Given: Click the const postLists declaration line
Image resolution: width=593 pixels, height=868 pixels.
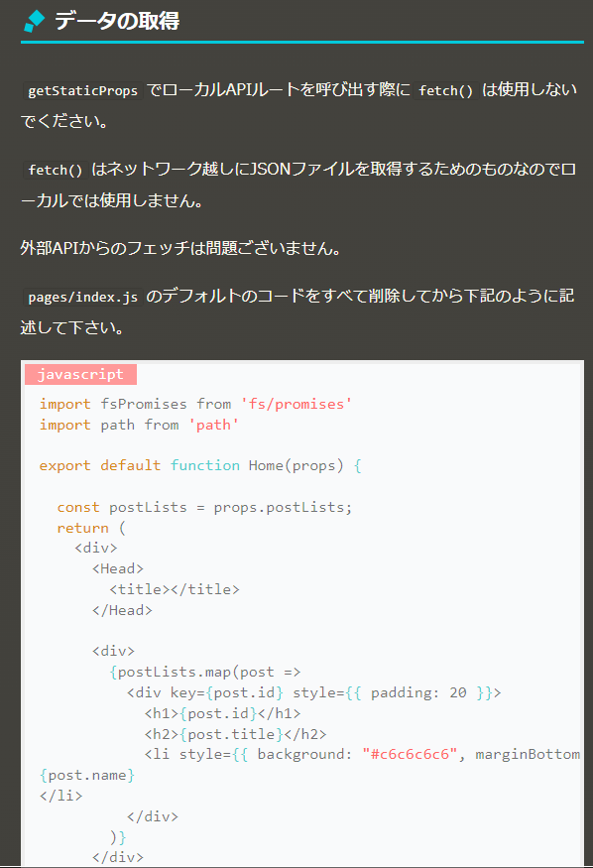Looking at the screenshot, I should pos(204,507).
